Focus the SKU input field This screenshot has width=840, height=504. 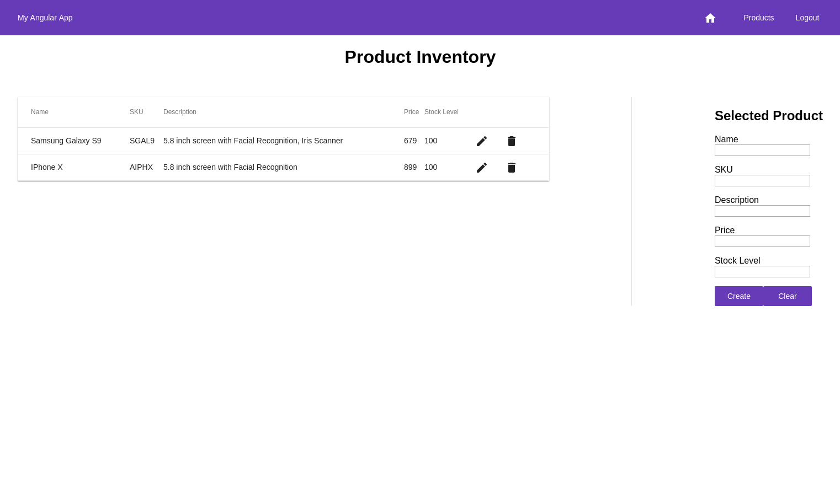click(762, 181)
